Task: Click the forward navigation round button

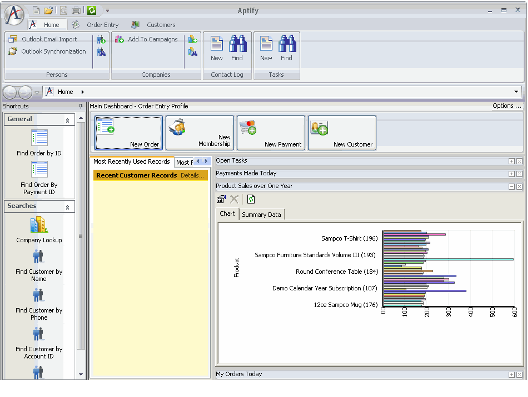Action: coord(25,92)
